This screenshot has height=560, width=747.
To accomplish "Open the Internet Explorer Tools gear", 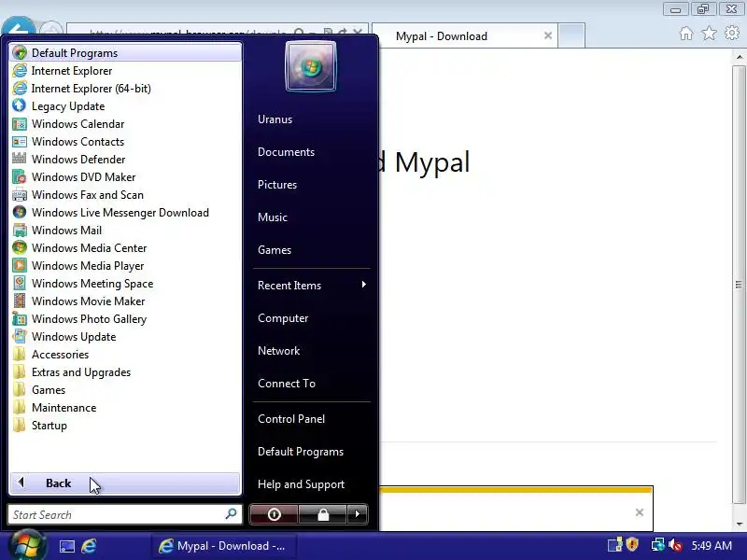I will [732, 33].
